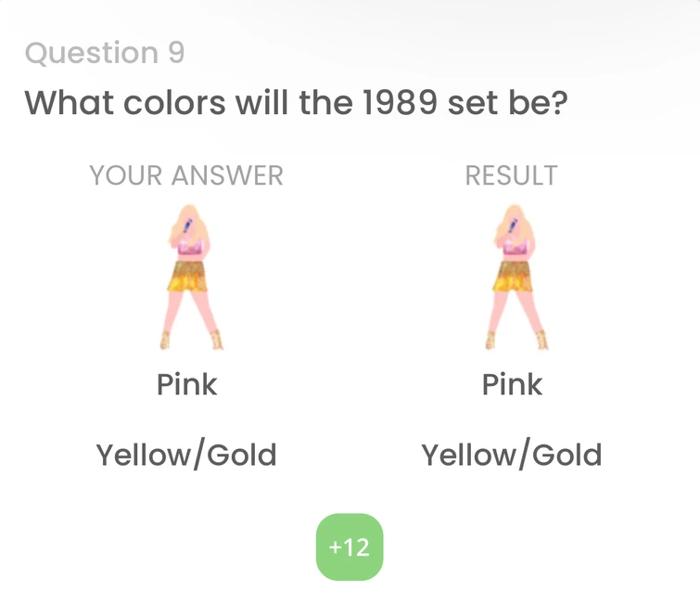Click the Question 9 label
Viewport: 700px width, 604px height.
pyautogui.click(x=105, y=54)
